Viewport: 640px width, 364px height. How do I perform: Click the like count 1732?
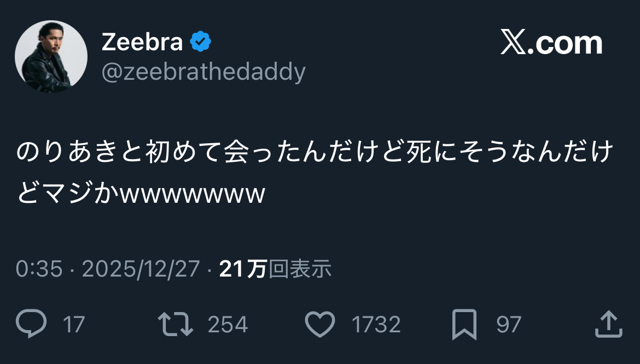click(376, 325)
